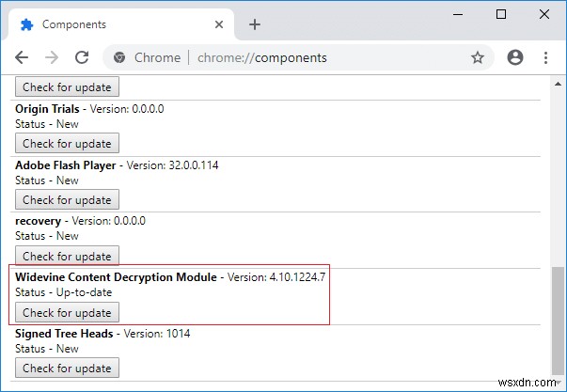Check for update for Adobe Flash Player
The image size is (567, 392).
67,199
